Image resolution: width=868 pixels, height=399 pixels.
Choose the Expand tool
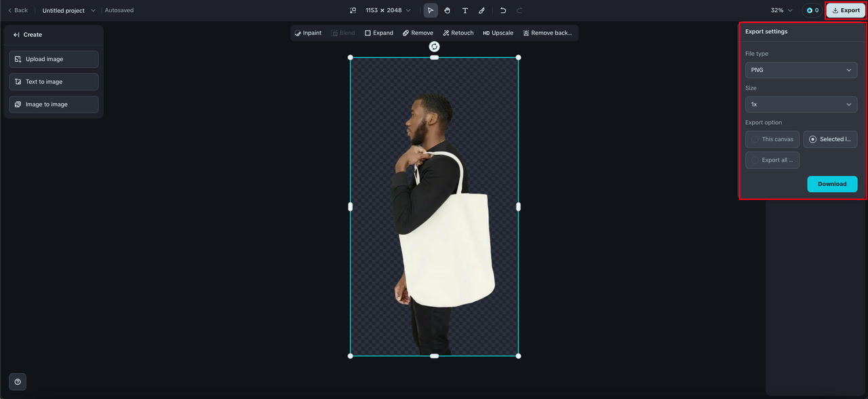378,33
